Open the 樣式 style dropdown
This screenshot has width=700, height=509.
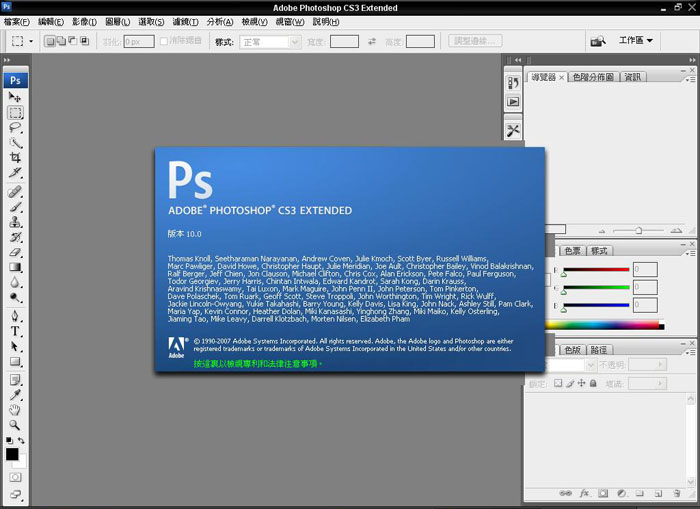(x=270, y=42)
